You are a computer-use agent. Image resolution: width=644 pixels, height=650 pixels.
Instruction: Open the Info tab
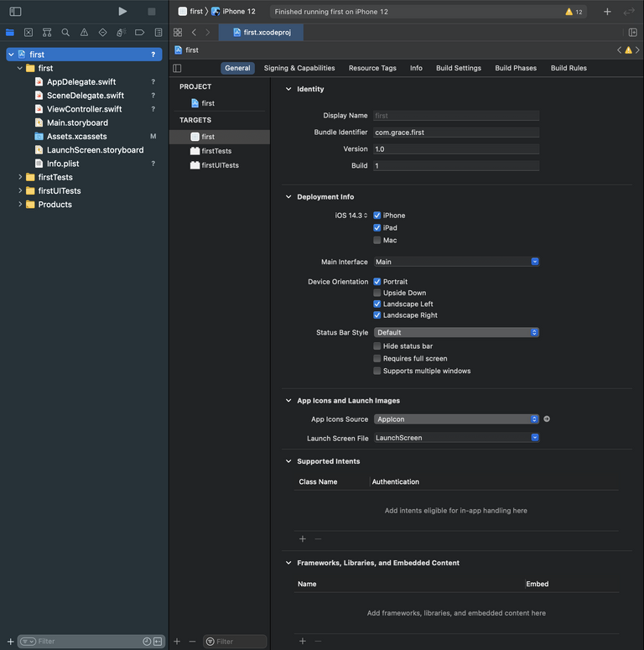pyautogui.click(x=416, y=68)
